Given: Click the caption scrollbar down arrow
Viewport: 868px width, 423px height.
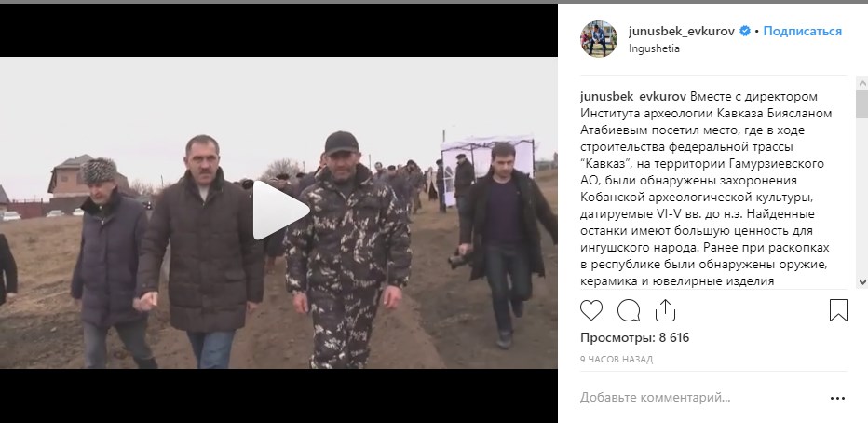Looking at the screenshot, I should pos(861,282).
